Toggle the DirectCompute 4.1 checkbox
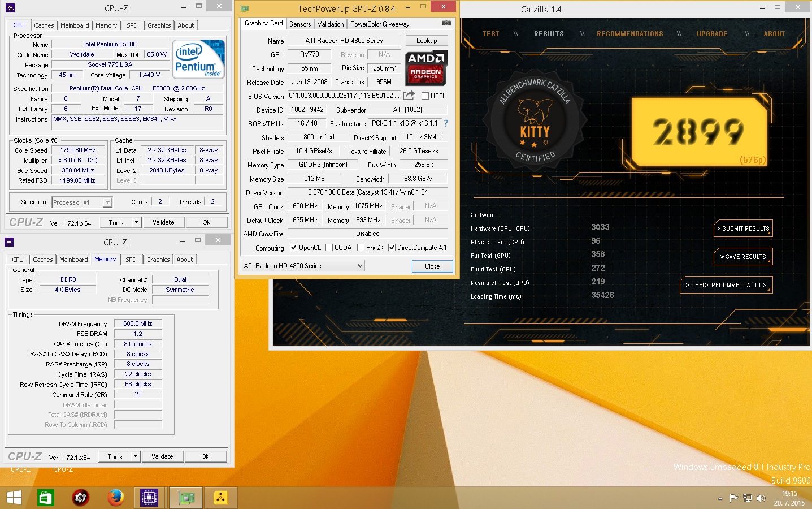This screenshot has height=509, width=812. pyautogui.click(x=392, y=247)
